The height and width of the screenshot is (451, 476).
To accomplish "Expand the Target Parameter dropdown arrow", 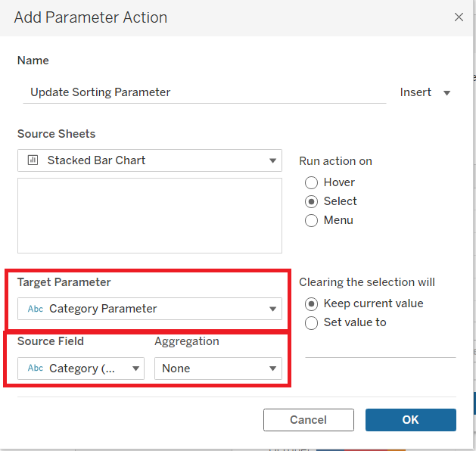I will pyautogui.click(x=272, y=309).
